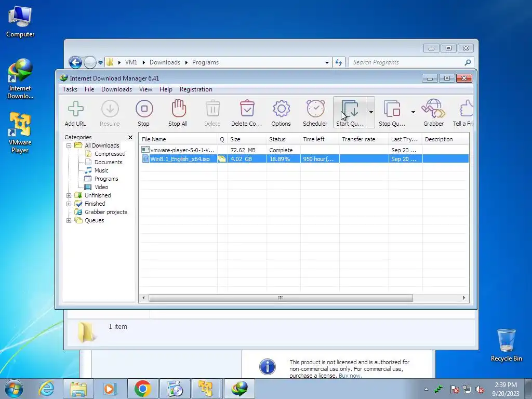This screenshot has width=532, height=399.
Task: Open Explorer address bar history dropdown
Action: point(327,62)
